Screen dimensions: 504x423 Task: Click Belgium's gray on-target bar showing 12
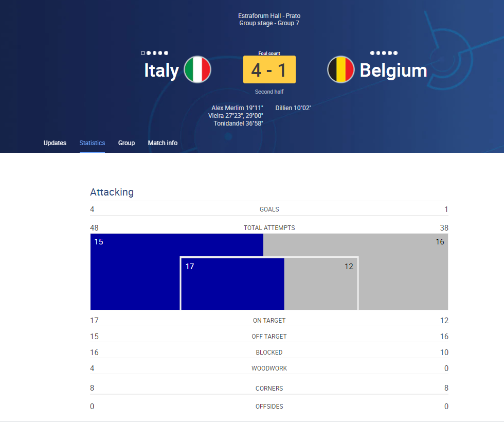(x=321, y=284)
